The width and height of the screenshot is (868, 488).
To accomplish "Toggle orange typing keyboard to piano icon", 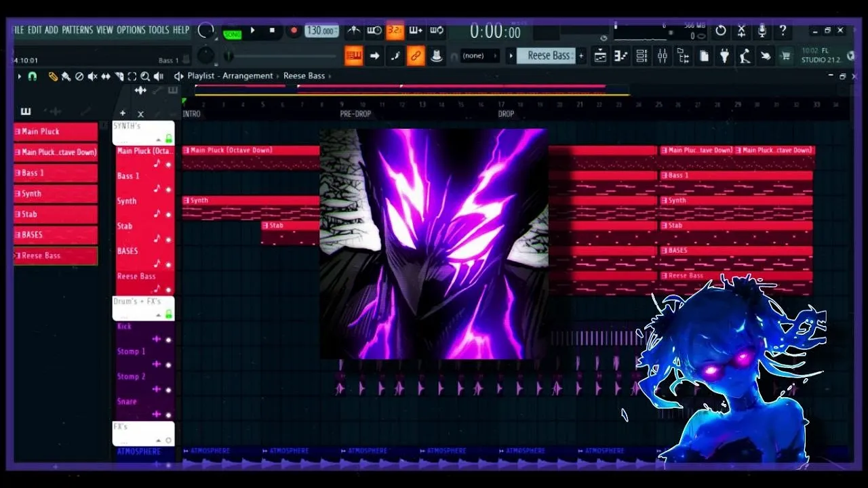I will (x=353, y=56).
